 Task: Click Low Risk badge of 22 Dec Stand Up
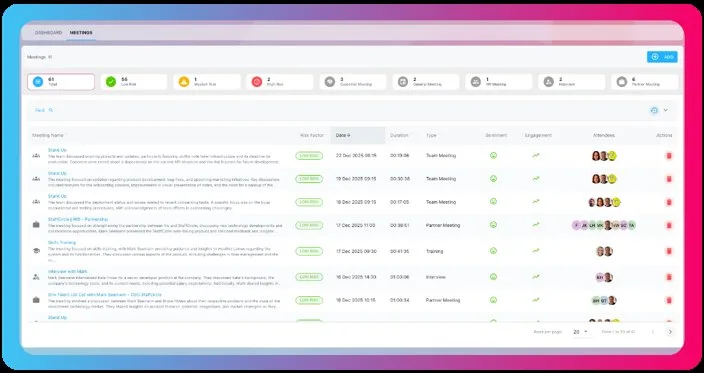[309, 156]
